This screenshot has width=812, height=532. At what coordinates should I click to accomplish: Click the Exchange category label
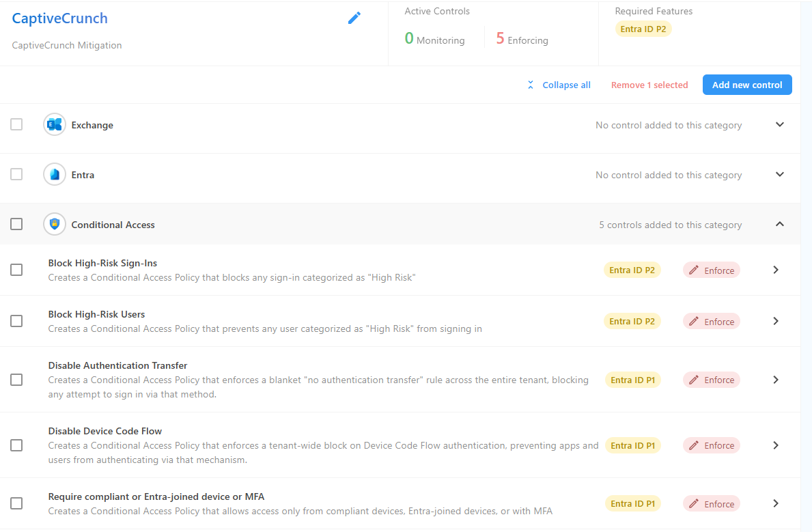click(92, 125)
